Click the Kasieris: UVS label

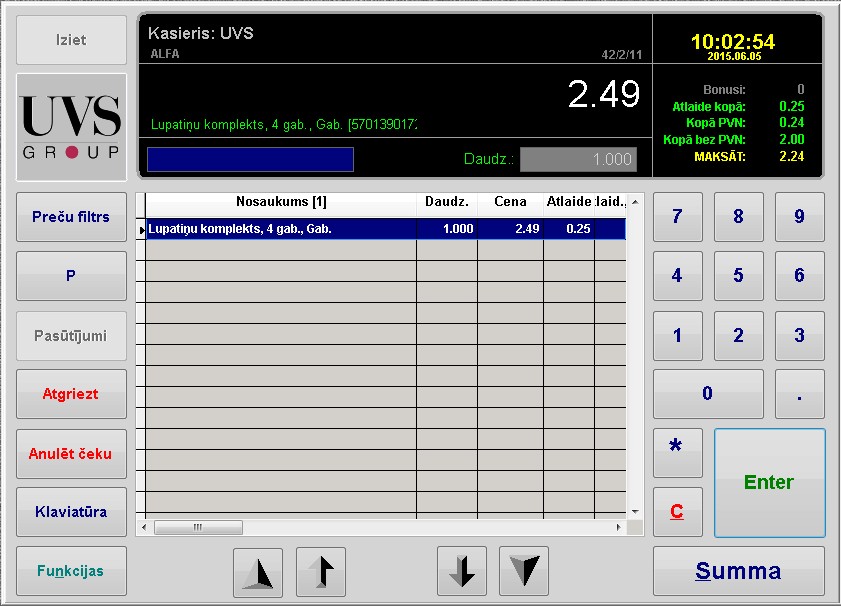[201, 33]
